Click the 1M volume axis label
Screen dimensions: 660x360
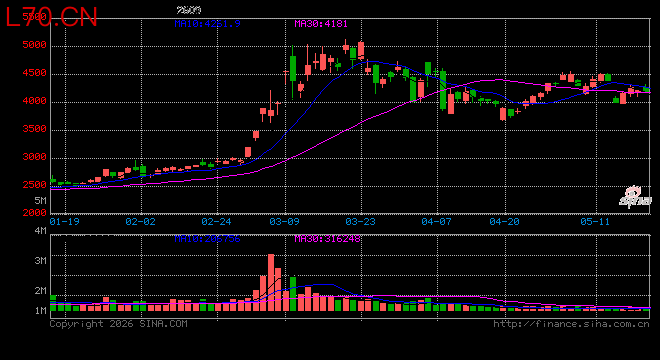pyautogui.click(x=40, y=311)
